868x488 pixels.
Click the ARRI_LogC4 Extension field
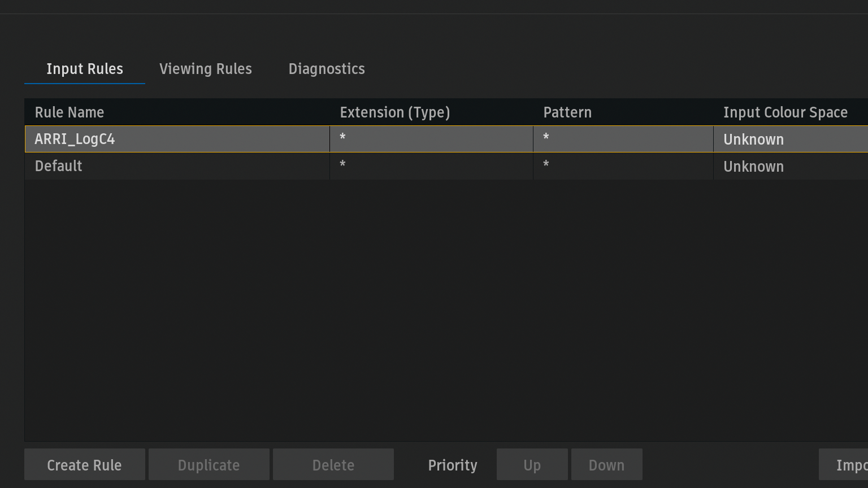tap(431, 140)
